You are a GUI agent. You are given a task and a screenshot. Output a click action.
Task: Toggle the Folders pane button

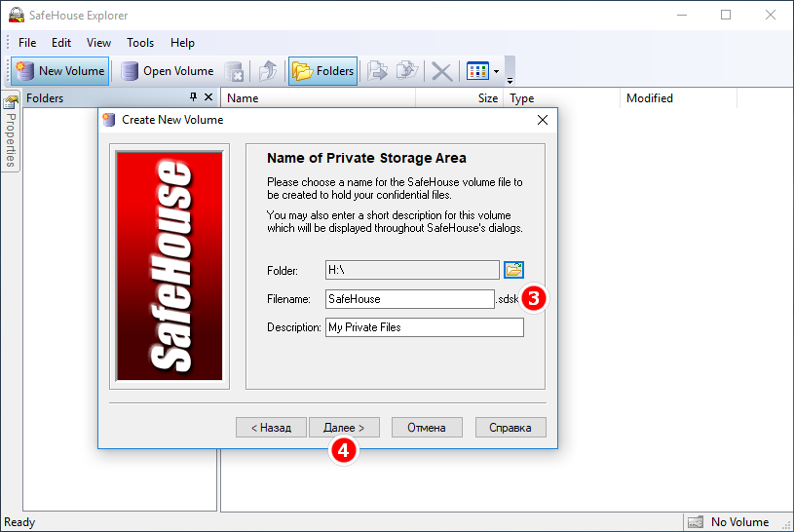[x=322, y=71]
